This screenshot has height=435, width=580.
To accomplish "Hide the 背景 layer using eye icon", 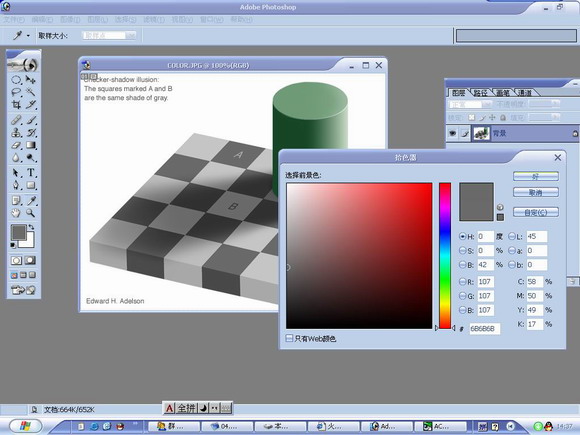I will coord(452,133).
